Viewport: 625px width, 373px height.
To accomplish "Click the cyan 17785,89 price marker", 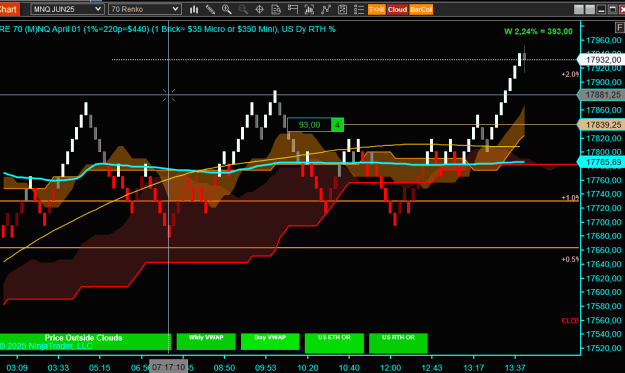I will pyautogui.click(x=602, y=162).
